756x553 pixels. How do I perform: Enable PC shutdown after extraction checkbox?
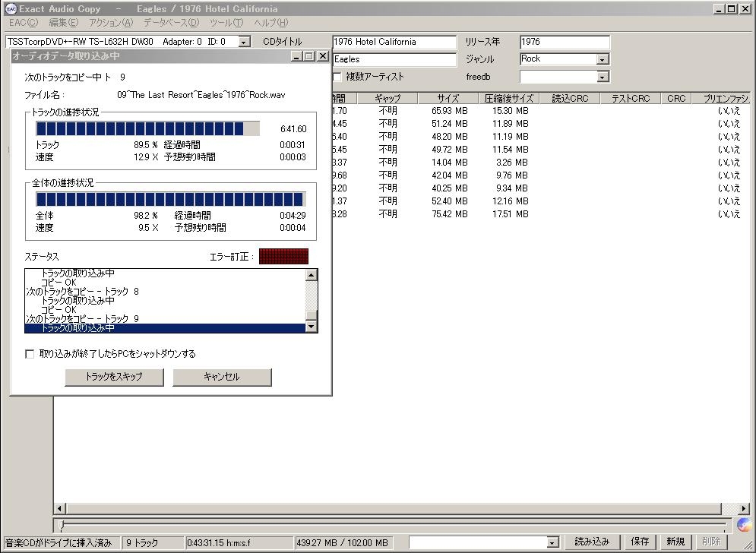click(x=30, y=354)
